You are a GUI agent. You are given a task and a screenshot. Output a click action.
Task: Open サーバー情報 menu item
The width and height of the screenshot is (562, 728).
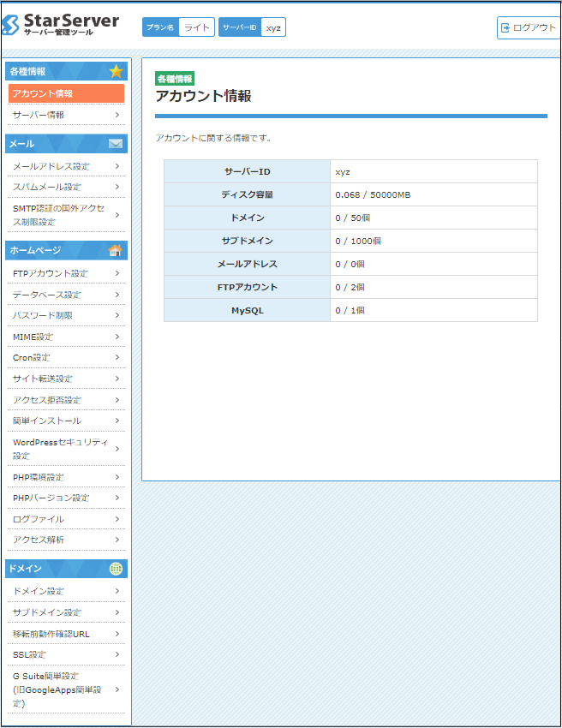click(67, 115)
